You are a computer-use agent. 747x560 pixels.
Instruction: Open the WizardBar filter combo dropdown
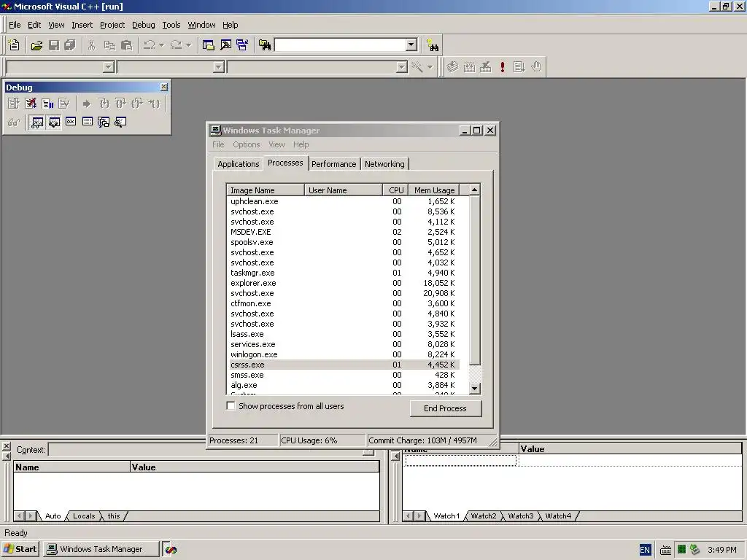tap(218, 67)
